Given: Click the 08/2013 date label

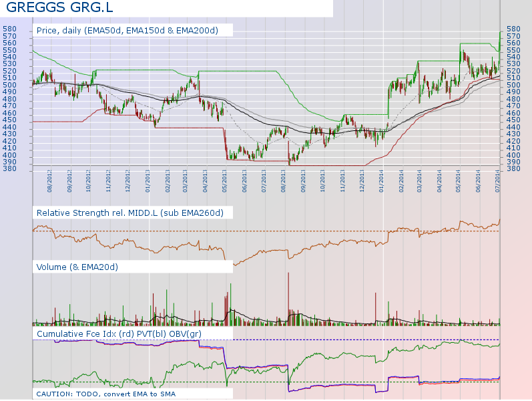Looking at the screenshot, I should (283, 181).
